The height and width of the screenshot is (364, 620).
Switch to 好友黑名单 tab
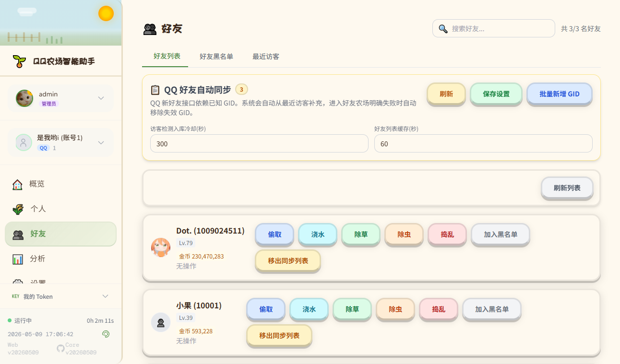[216, 57]
